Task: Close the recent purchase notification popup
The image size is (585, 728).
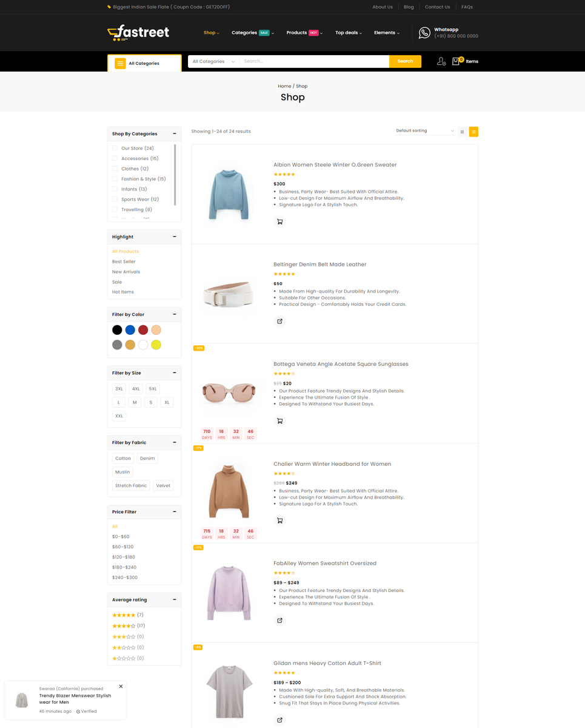Action: click(x=121, y=686)
